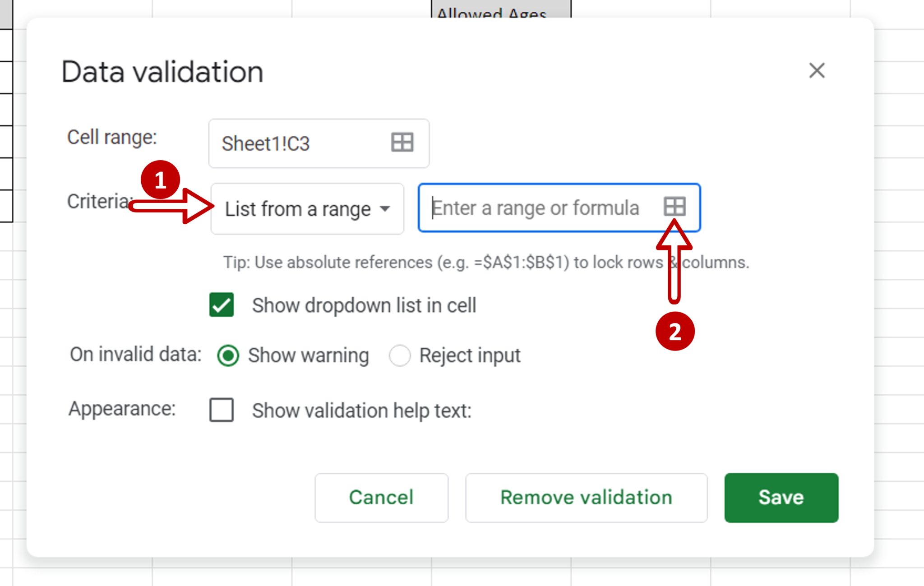Uncheck Show dropdown list in cell
The image size is (924, 586).
tap(221, 305)
